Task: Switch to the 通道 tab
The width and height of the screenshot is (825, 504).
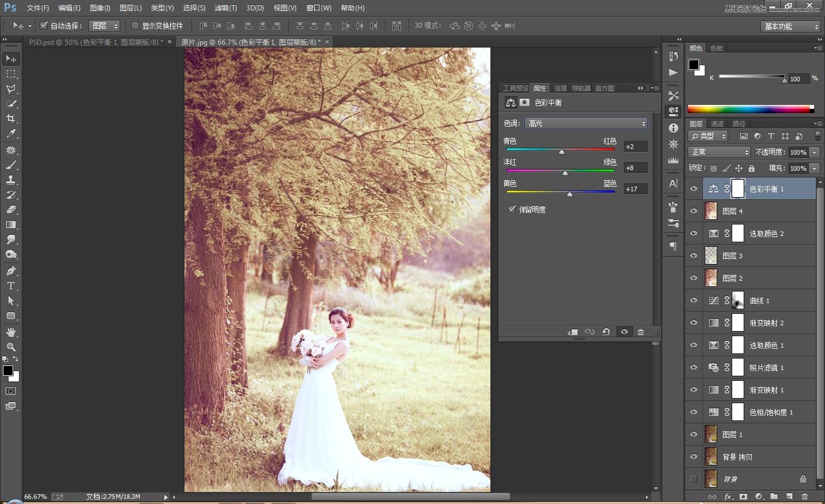Action: [717, 124]
